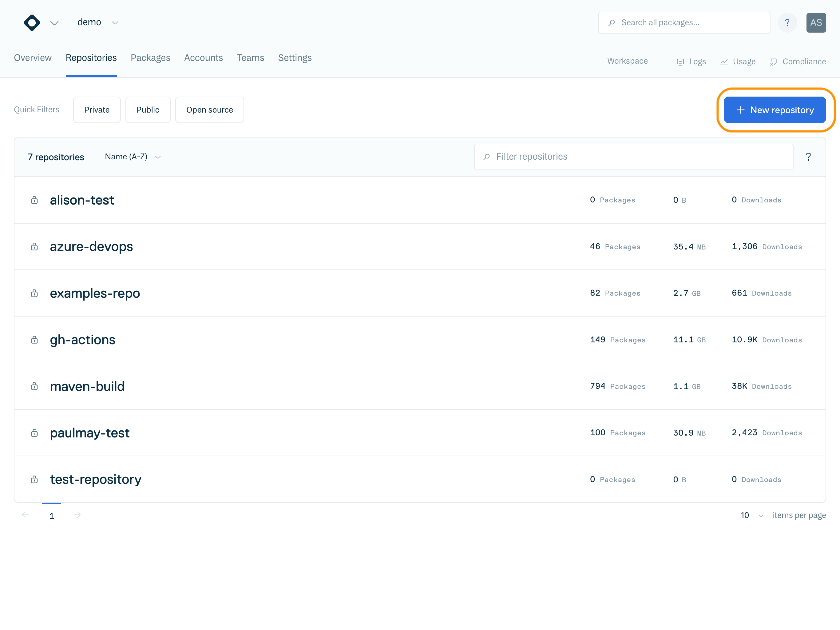
Task: Open the help question mark in header
Action: (x=787, y=23)
